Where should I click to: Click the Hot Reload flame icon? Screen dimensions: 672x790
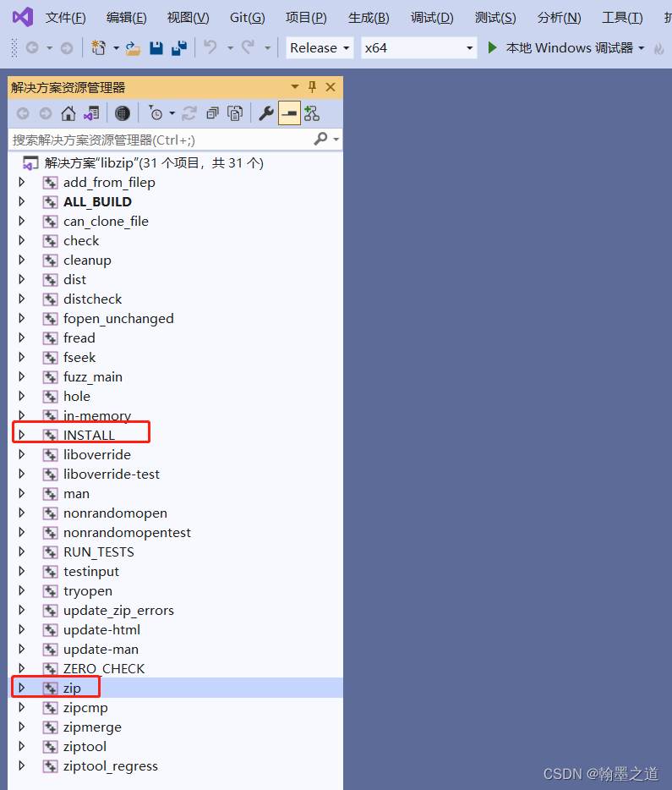pos(658,48)
